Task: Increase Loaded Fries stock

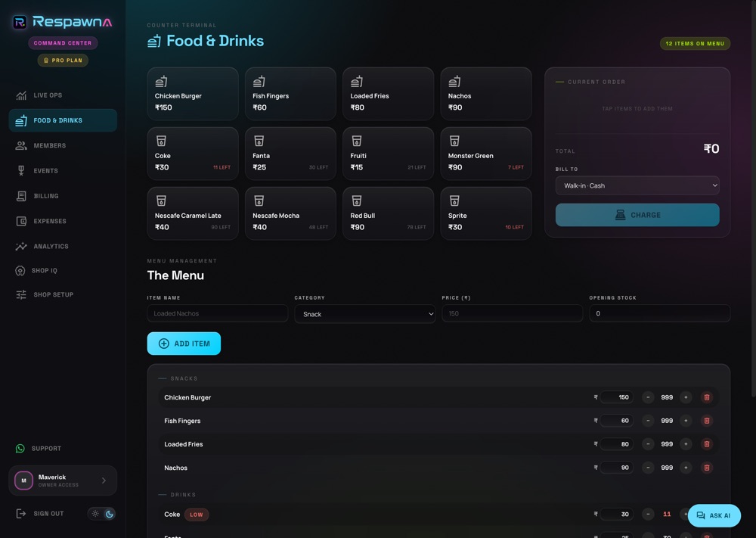Action: coord(686,444)
